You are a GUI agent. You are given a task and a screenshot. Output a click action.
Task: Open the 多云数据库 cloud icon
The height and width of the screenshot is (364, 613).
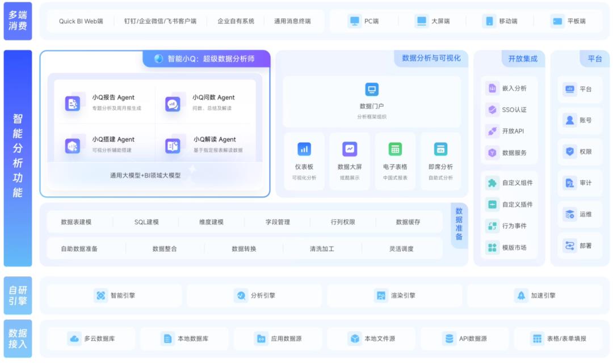point(74,338)
